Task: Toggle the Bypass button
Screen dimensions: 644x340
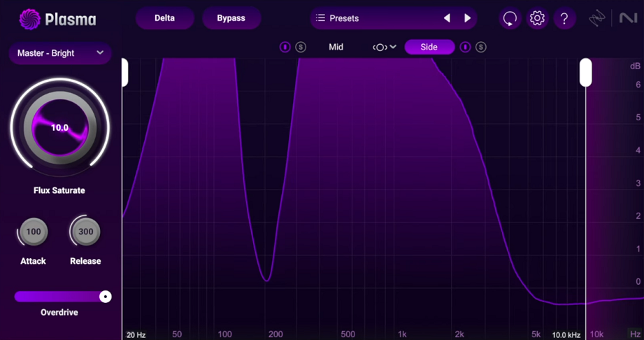Action: 231,18
